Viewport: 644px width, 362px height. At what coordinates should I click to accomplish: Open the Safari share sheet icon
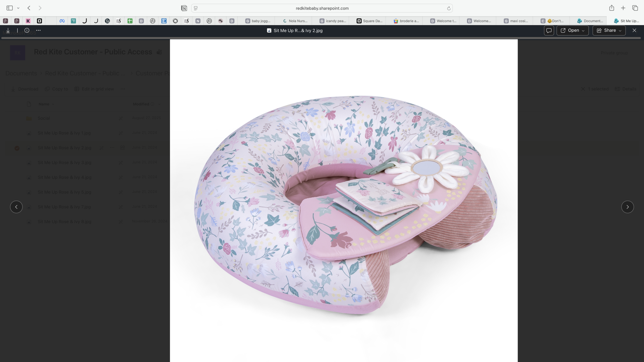click(612, 8)
